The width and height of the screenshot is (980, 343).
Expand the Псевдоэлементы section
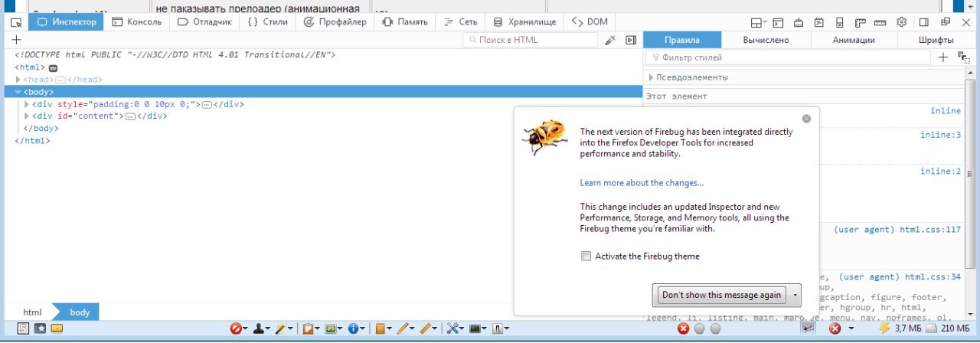click(652, 77)
